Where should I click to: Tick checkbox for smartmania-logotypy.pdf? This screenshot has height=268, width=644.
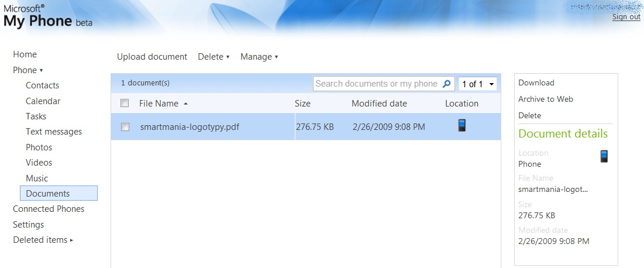point(125,127)
